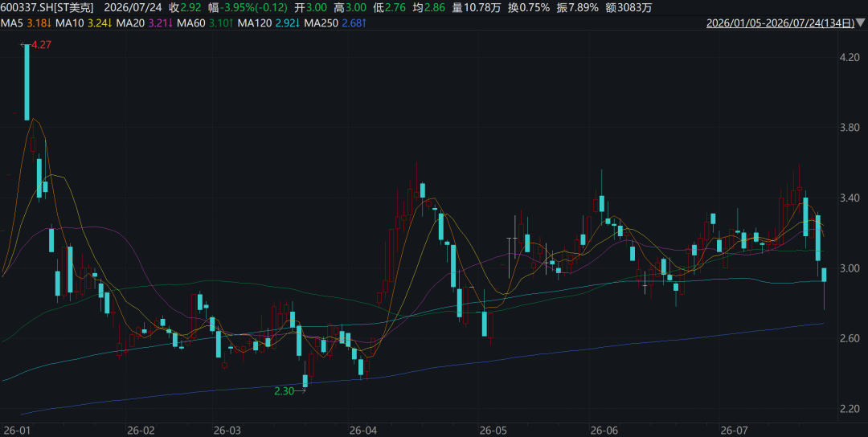Click the 2026/01/05-2026/07/24(134日) date range link
Viewport: 868px width, 437px height.
click(780, 22)
